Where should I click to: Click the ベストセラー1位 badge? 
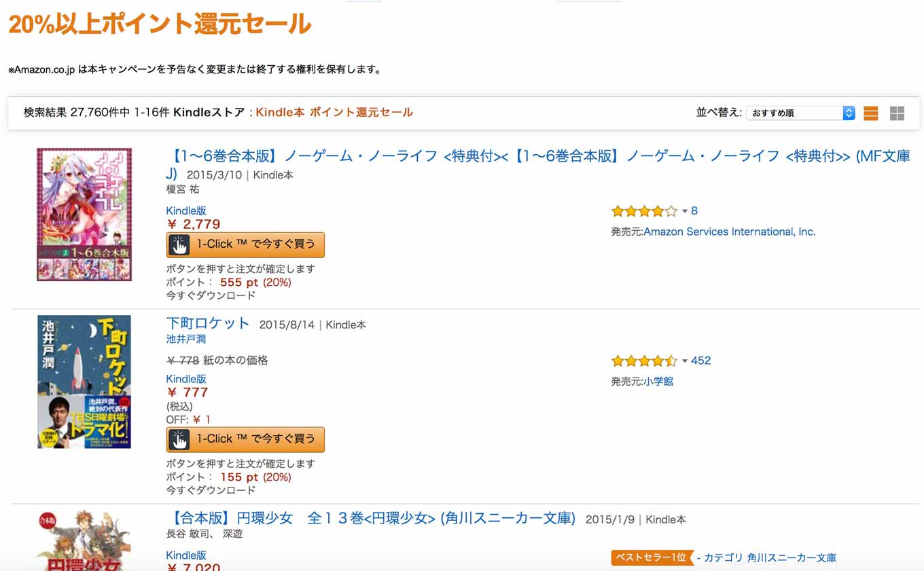[652, 558]
